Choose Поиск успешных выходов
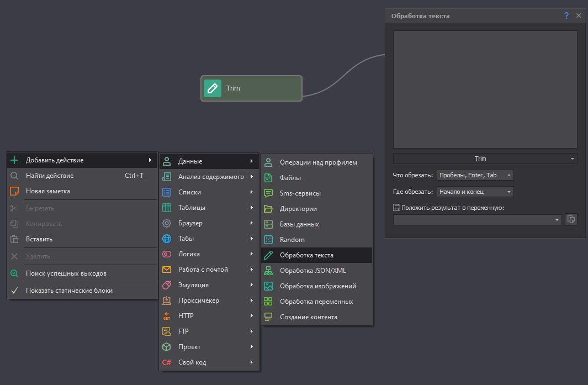This screenshot has height=385, width=588. [82, 273]
